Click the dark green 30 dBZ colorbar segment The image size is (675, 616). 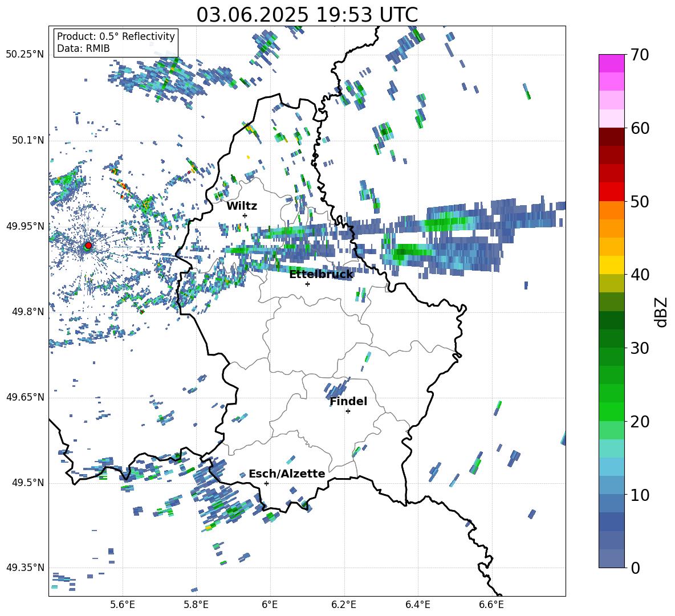coord(611,338)
